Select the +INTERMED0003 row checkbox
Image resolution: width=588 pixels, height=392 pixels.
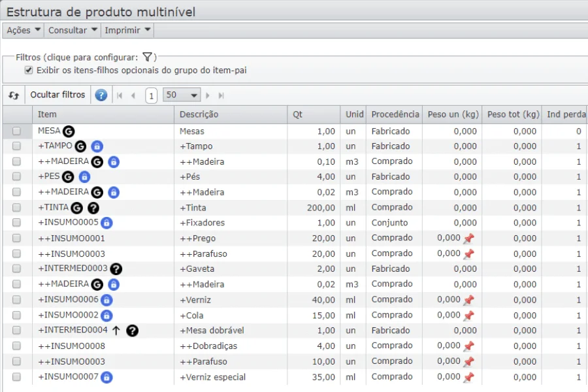16,269
